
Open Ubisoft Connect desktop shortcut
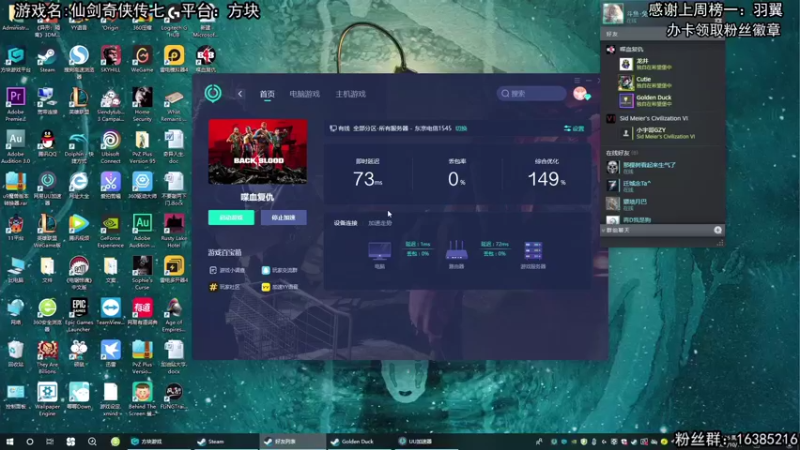[x=110, y=147]
